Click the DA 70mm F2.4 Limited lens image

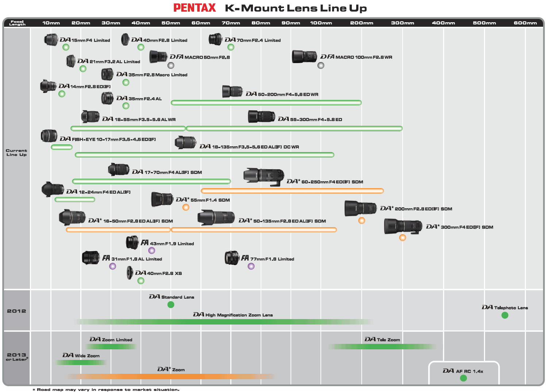[x=215, y=39]
